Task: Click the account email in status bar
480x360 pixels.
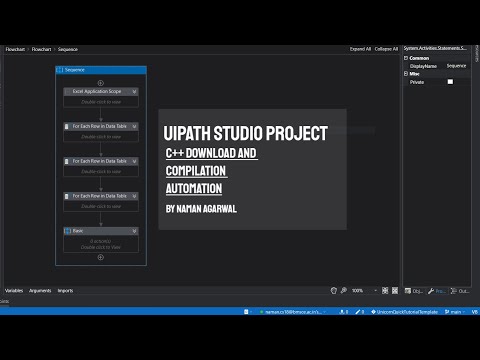Action: [293, 312]
